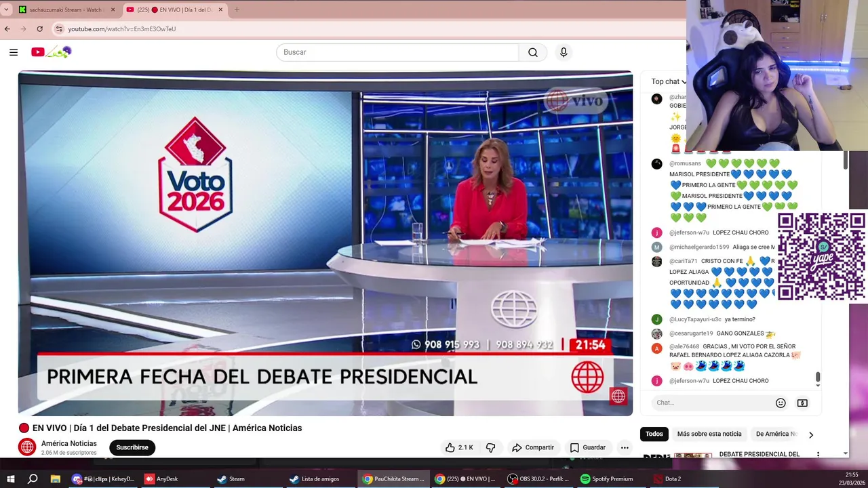
Task: Close the sachauzumaki Stream tab
Action: click(x=112, y=9)
